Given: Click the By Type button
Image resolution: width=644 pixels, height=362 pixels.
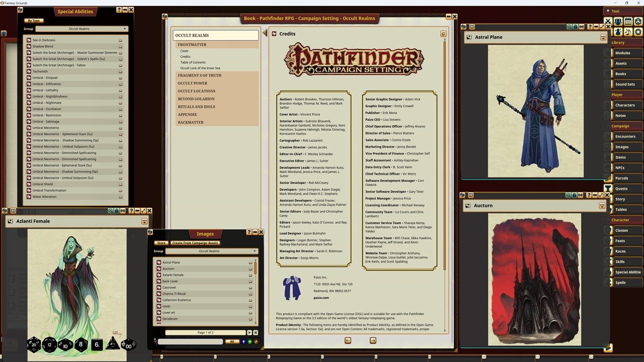Looking at the screenshot, I should (x=34, y=21).
